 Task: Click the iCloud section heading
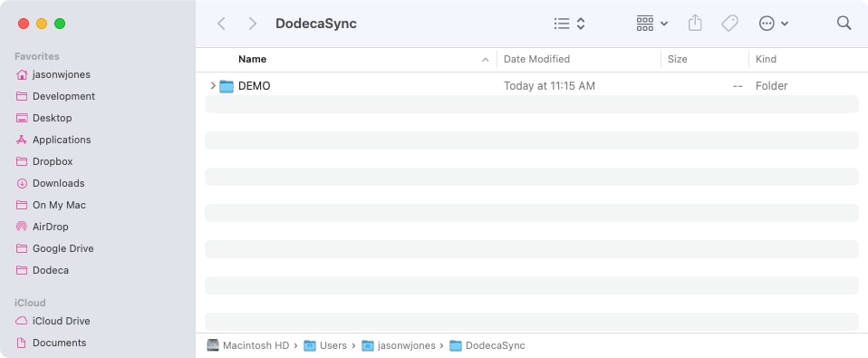[30, 304]
